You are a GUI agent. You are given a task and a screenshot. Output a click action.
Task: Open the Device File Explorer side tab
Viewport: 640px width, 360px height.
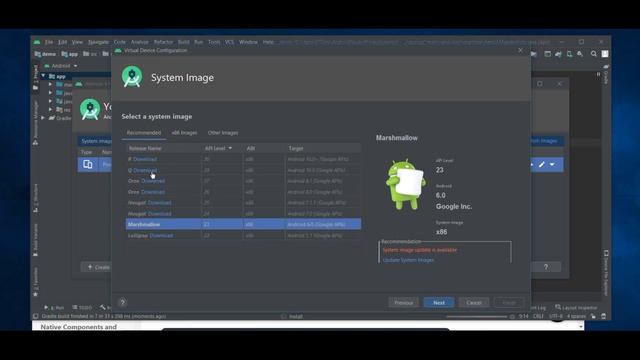click(x=606, y=273)
